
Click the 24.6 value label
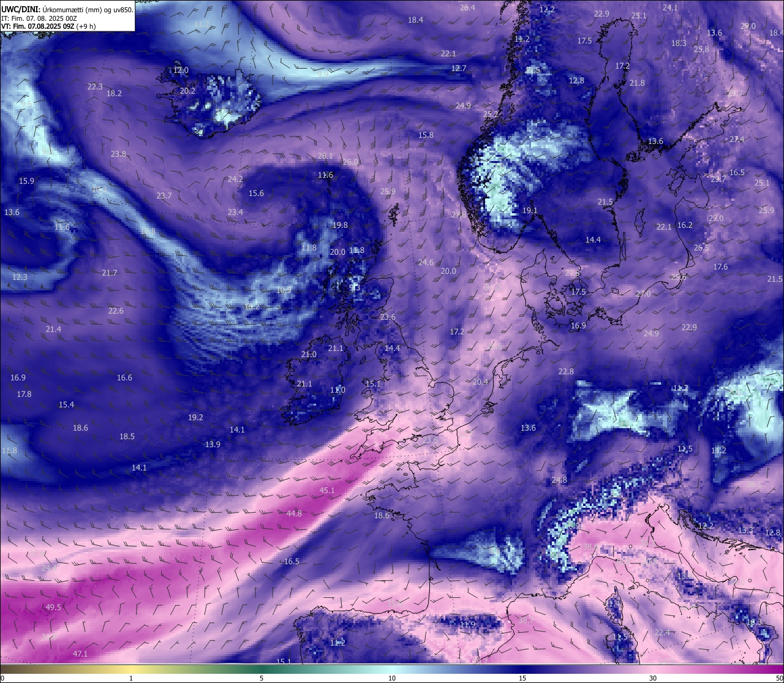pyautogui.click(x=426, y=262)
